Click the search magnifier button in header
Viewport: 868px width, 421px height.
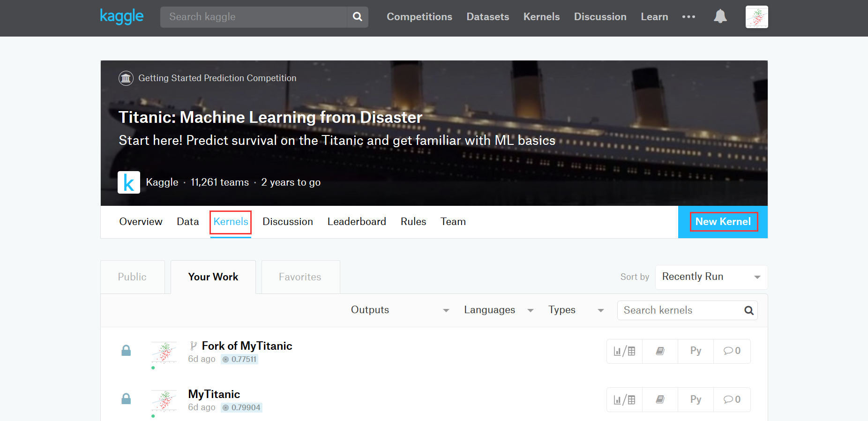point(358,17)
